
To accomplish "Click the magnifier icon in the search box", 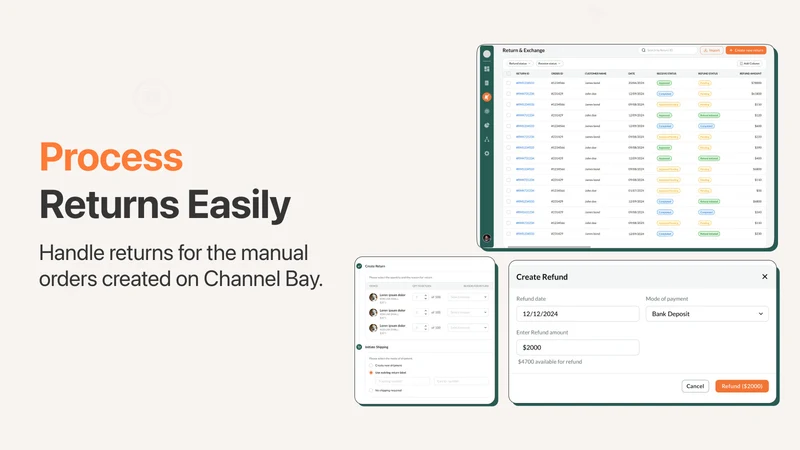I will (643, 51).
